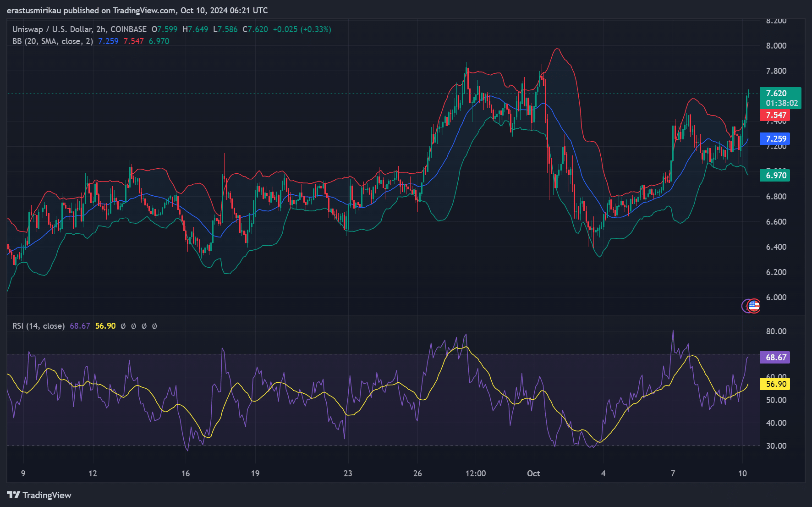Click the 6.200 price axis label
This screenshot has width=812, height=507.
[x=776, y=272]
